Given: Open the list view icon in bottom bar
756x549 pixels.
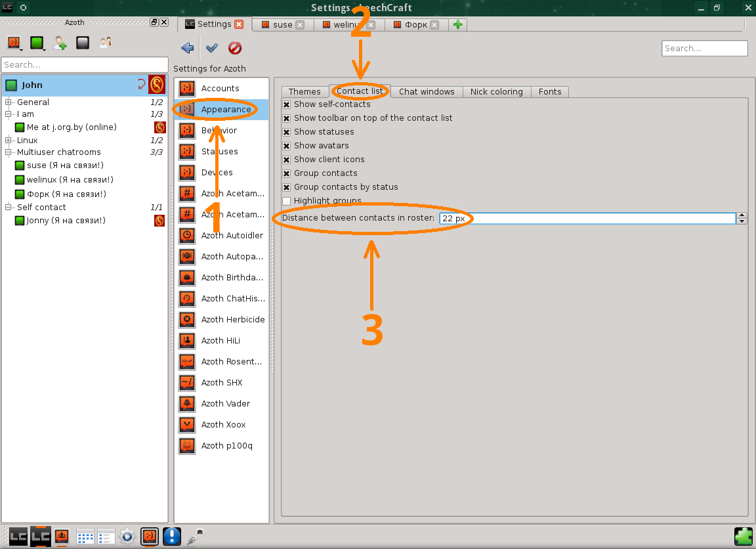Looking at the screenshot, I should pos(106,537).
